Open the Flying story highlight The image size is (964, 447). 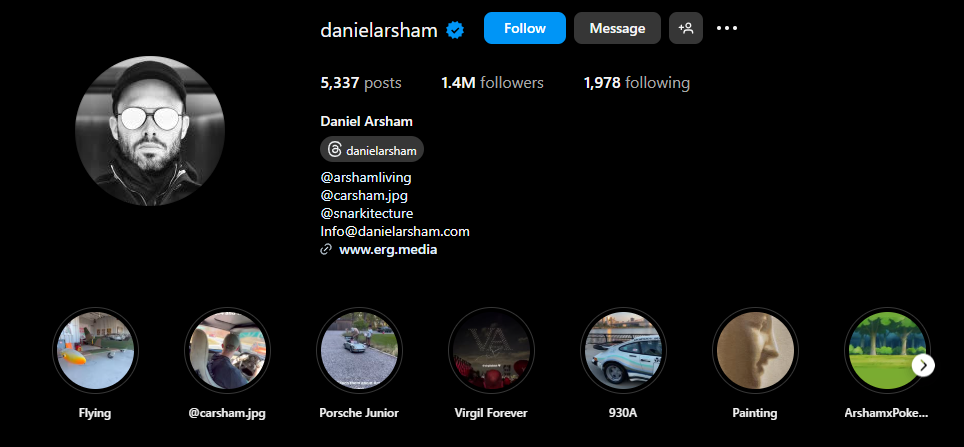(95, 350)
